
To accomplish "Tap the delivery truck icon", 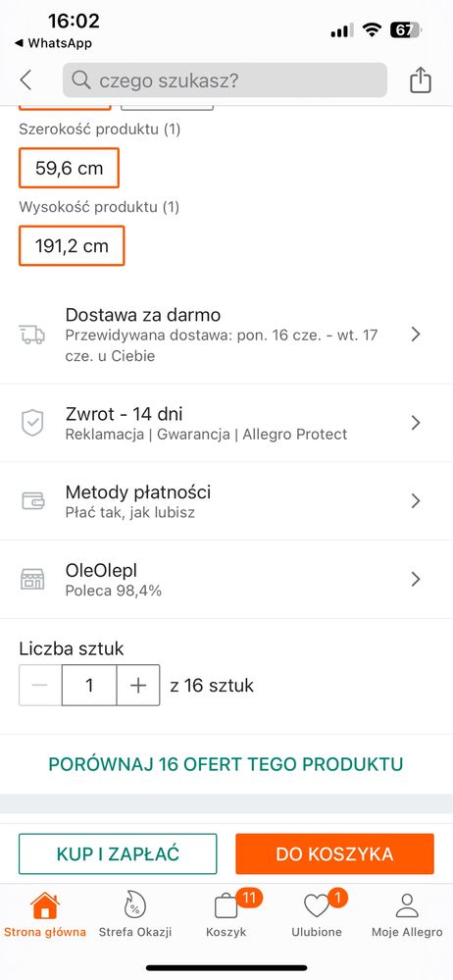I will (32, 335).
